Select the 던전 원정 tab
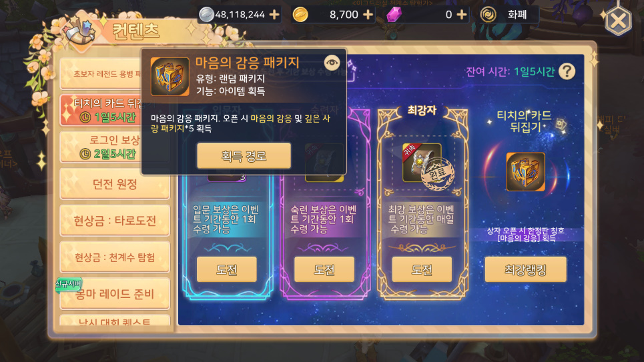 115,184
